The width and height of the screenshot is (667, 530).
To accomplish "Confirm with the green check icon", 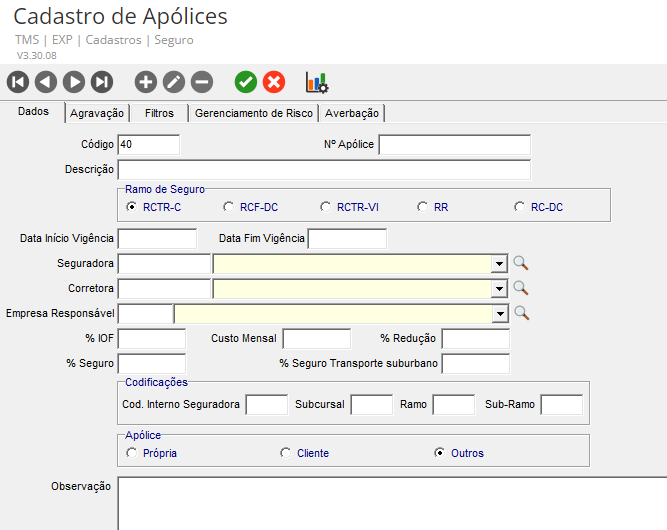I will 246,82.
